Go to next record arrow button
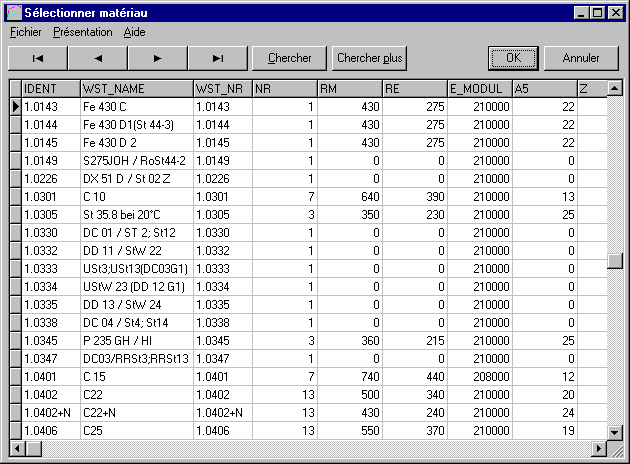The width and height of the screenshot is (630, 464). click(157, 58)
